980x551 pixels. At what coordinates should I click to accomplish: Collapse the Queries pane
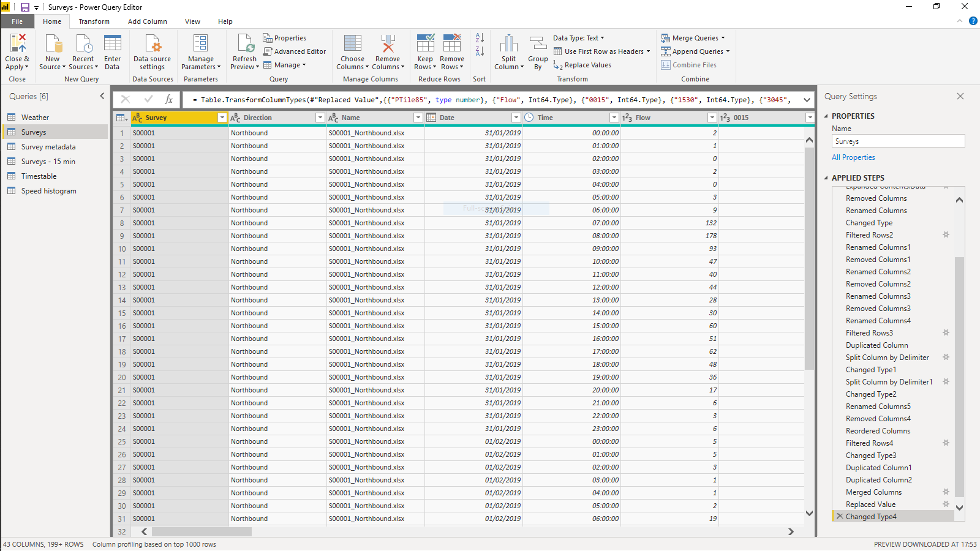tap(102, 96)
